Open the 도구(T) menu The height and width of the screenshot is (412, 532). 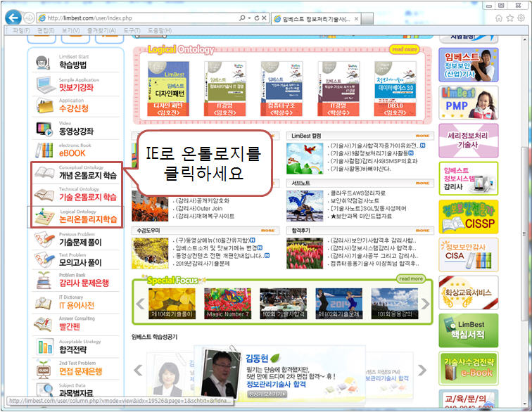point(132,30)
